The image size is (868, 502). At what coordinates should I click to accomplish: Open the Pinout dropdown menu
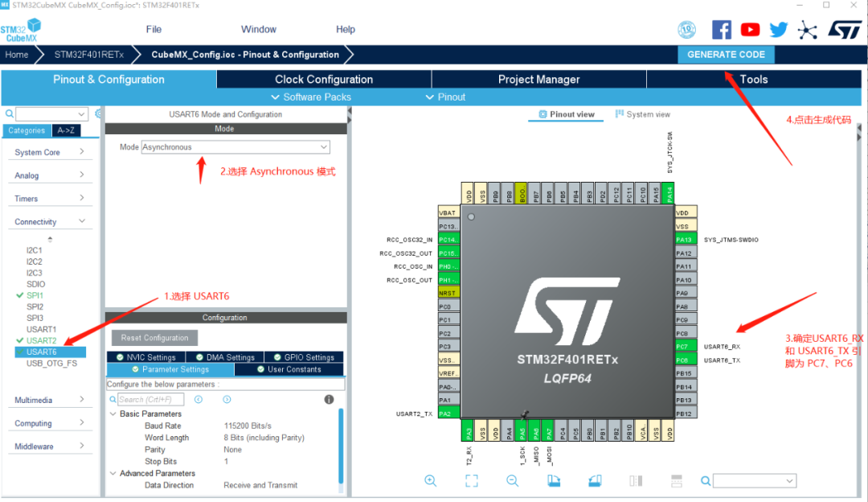(x=445, y=97)
